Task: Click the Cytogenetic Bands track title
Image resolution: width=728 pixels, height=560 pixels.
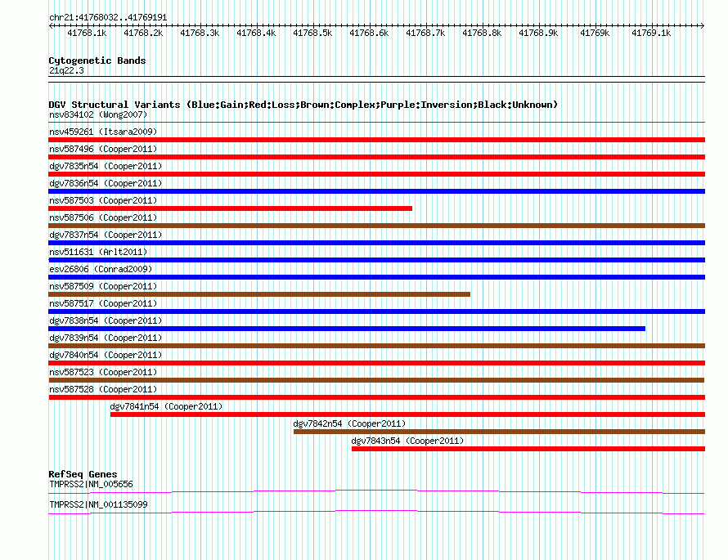Action: click(97, 60)
